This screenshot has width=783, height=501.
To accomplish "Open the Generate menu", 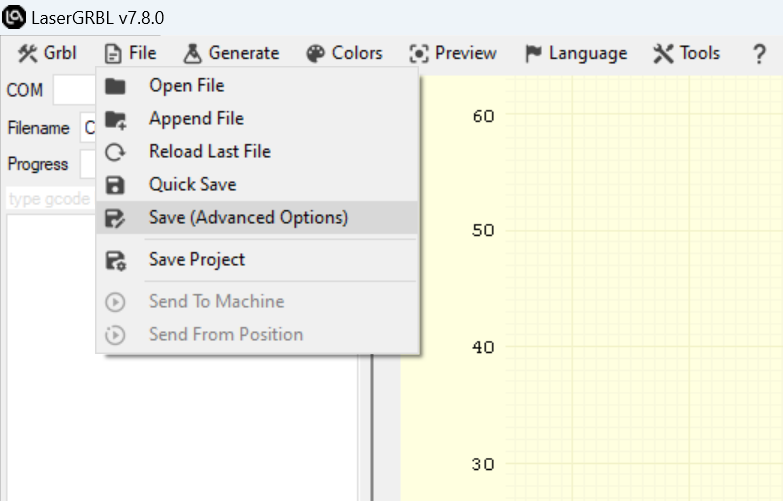I will [231, 53].
